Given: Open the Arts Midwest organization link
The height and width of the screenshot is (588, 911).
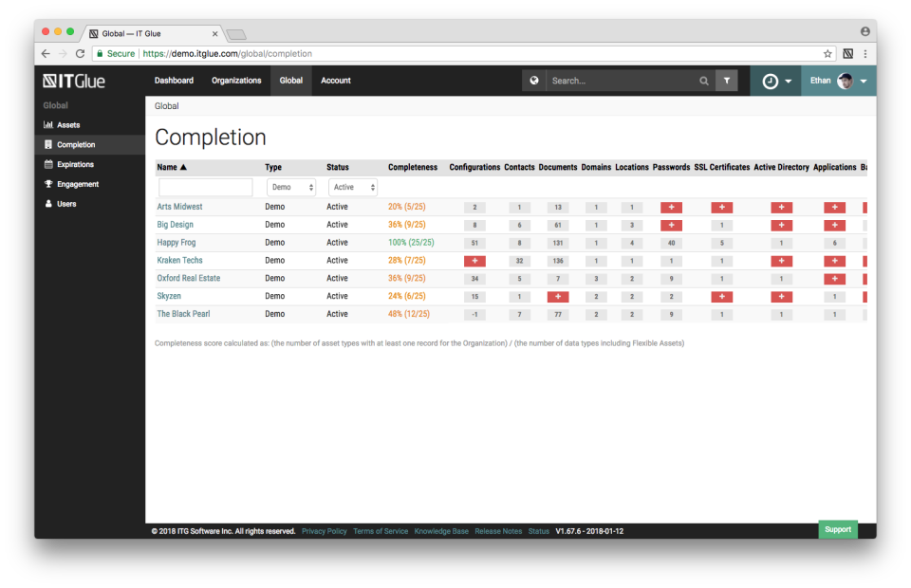Looking at the screenshot, I should tap(179, 206).
